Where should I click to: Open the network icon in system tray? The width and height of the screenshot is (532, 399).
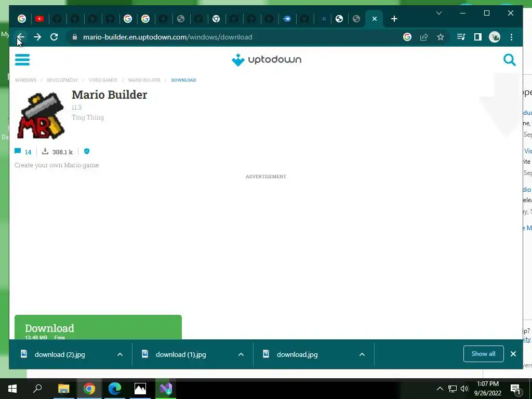point(453,389)
